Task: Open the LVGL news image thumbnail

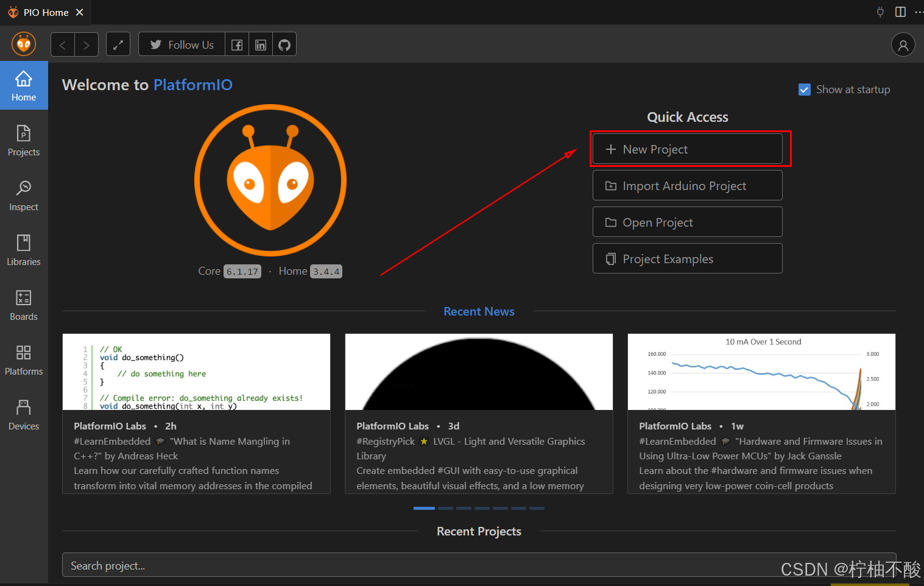Action: [x=479, y=372]
